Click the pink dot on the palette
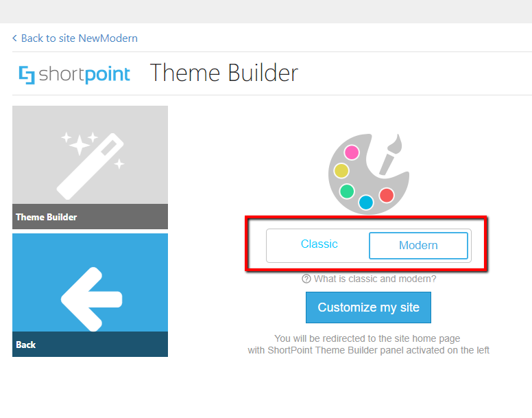This screenshot has height=418, width=532. (352, 152)
